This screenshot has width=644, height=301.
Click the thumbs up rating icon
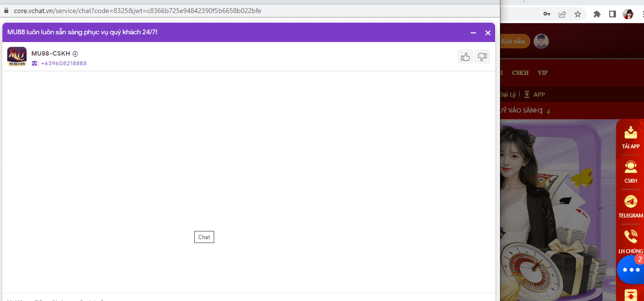click(x=465, y=57)
